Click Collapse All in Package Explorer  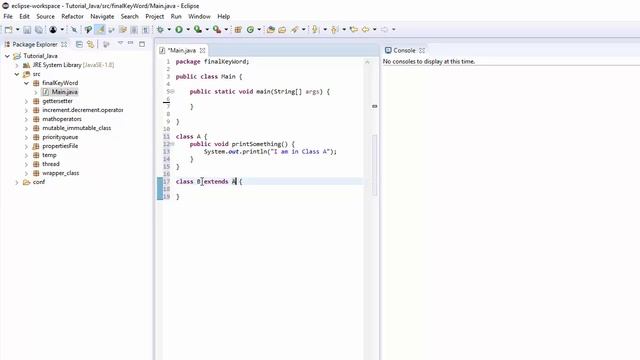pyautogui.click(x=79, y=44)
